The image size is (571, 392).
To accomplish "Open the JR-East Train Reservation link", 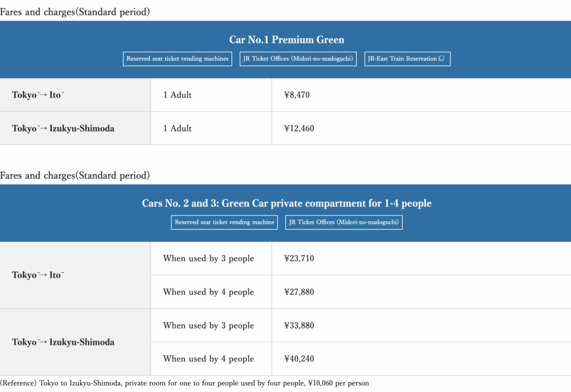I will (x=403, y=59).
